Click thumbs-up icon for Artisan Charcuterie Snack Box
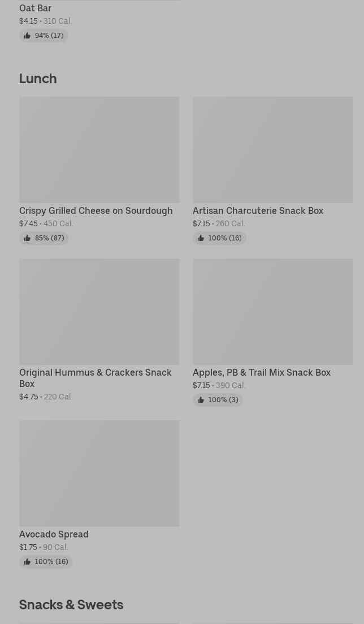The image size is (364, 624). pos(201,238)
